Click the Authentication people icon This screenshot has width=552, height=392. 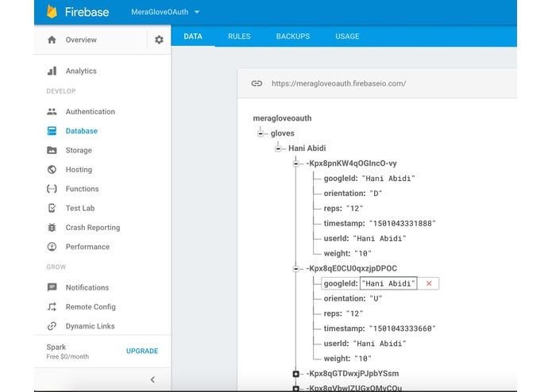click(x=52, y=111)
